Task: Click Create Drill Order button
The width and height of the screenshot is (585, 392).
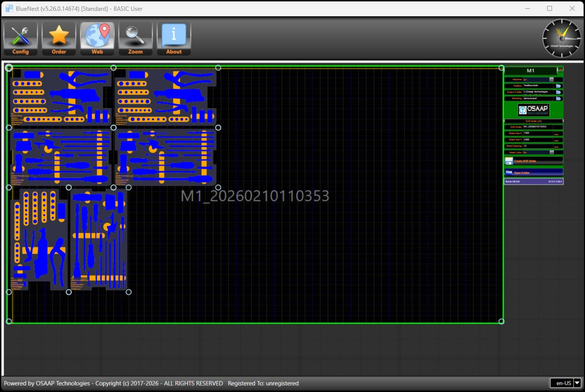Action: [533, 161]
